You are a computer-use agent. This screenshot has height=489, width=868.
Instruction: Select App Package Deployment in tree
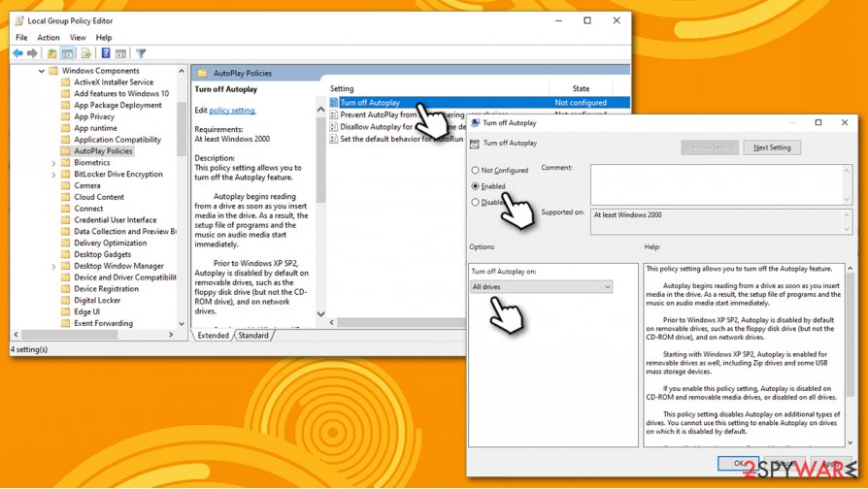tap(117, 105)
